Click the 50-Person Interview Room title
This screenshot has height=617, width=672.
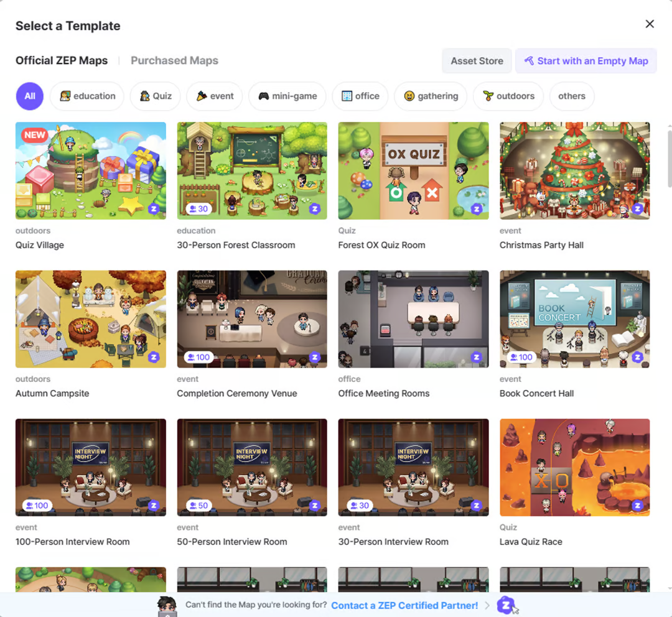coord(232,542)
